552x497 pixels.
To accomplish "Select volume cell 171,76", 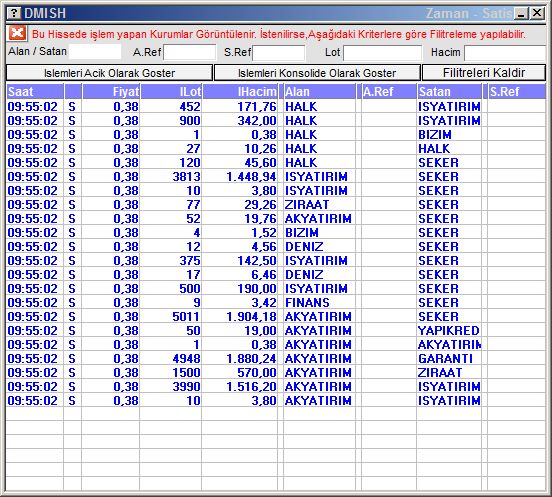I will pyautogui.click(x=257, y=107).
